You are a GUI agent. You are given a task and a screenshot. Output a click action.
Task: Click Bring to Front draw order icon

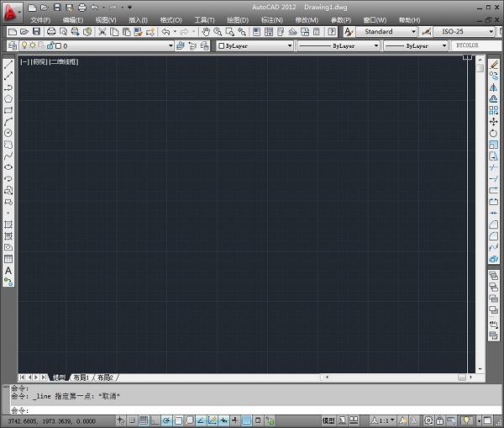coord(493,276)
